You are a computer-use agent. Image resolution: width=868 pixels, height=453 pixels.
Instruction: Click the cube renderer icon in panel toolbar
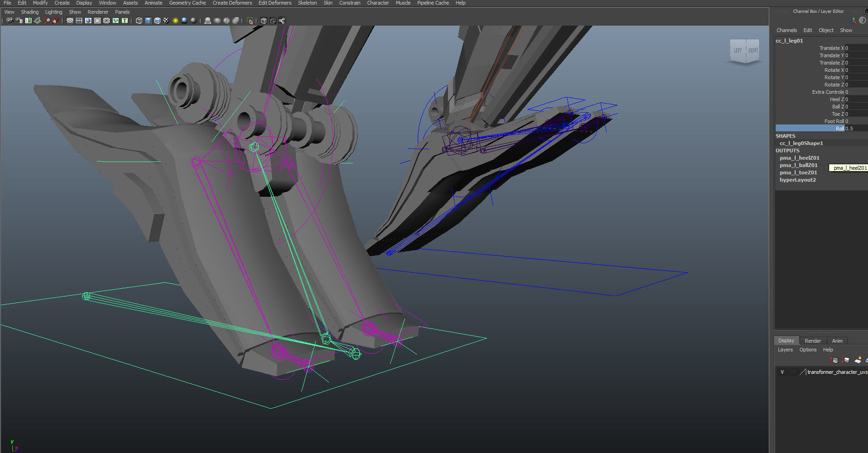[264, 21]
